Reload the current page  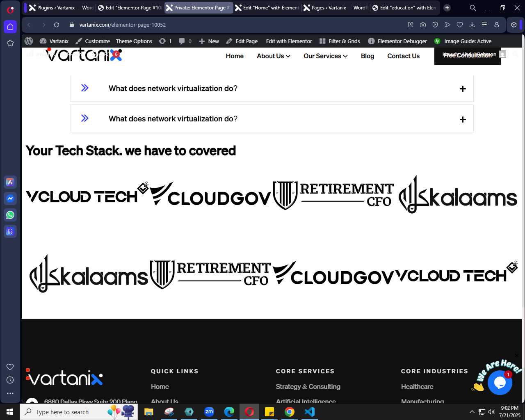57,25
